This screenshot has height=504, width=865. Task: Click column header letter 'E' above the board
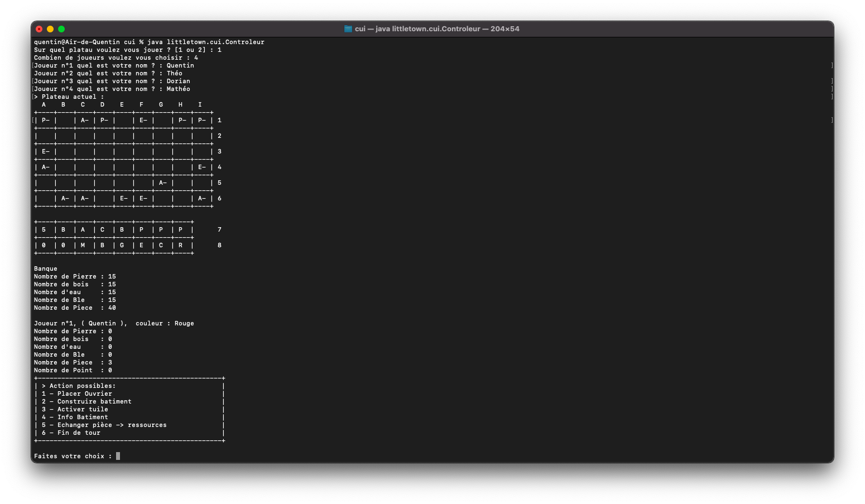pyautogui.click(x=122, y=104)
